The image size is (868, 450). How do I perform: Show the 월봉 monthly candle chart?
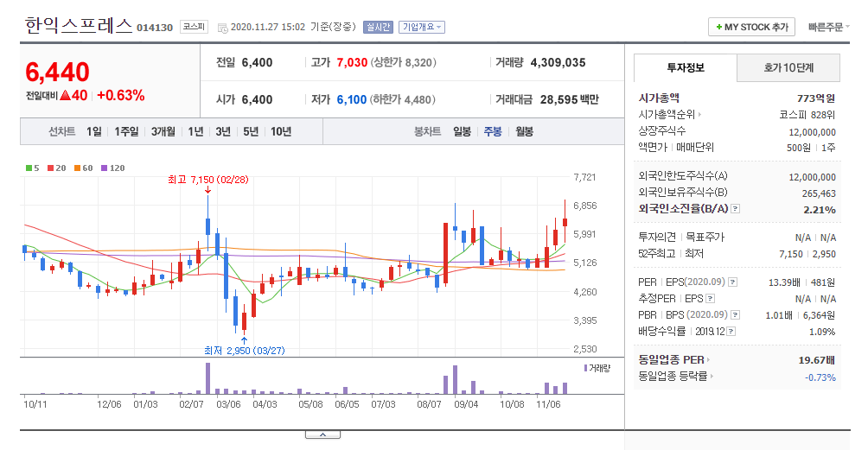524,131
